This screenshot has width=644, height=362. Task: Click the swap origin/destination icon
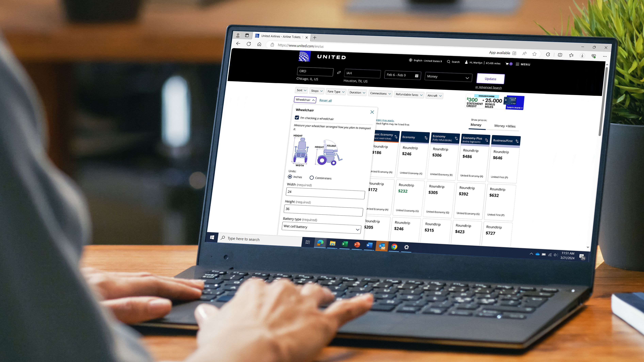pyautogui.click(x=338, y=72)
